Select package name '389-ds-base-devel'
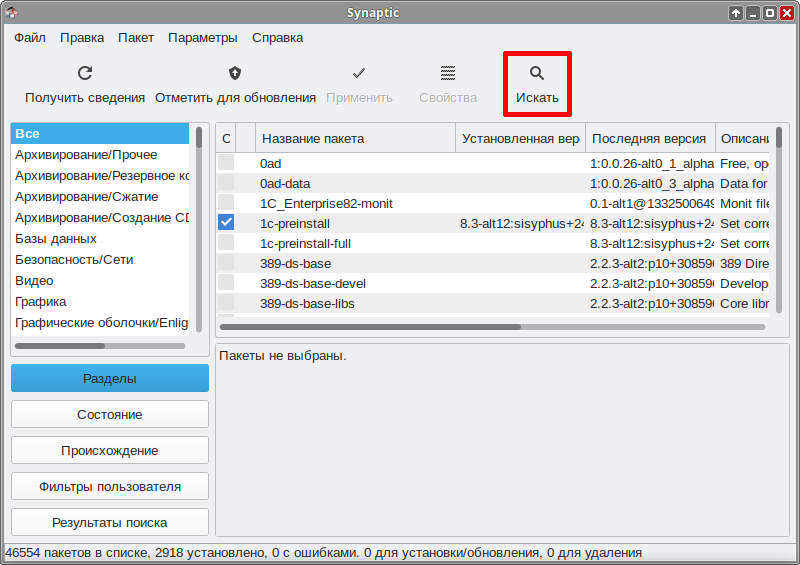Viewport: 800px width, 565px height. (313, 283)
